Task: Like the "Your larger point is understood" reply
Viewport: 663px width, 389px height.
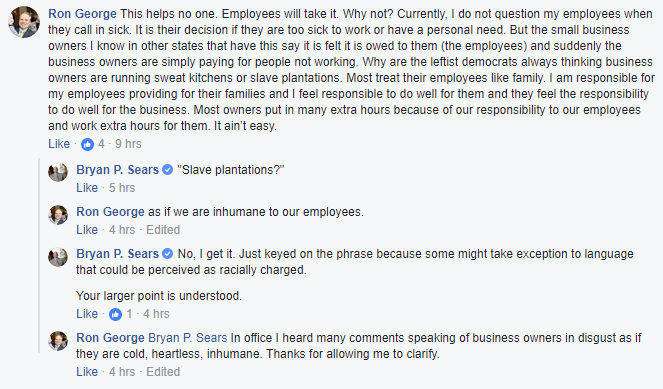Action: [87, 314]
